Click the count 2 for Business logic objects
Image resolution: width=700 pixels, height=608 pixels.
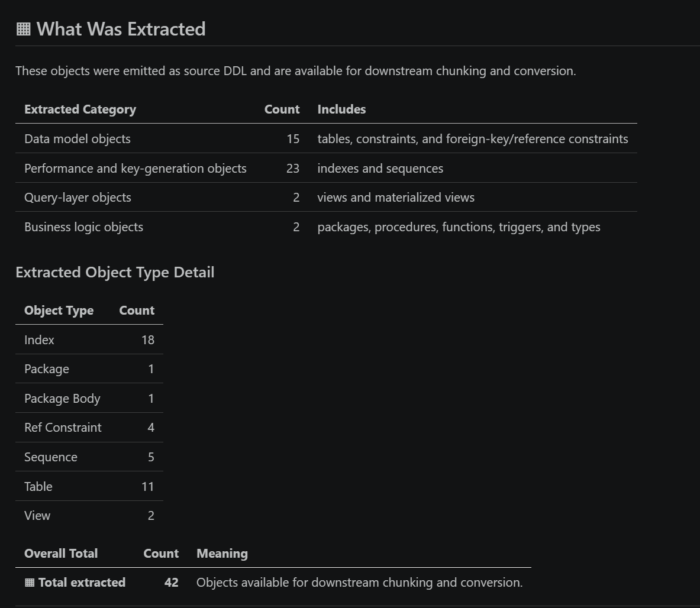pyautogui.click(x=296, y=227)
